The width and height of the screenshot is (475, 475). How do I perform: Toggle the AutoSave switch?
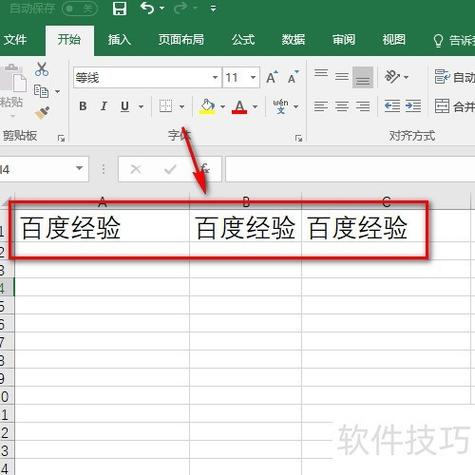[79, 9]
